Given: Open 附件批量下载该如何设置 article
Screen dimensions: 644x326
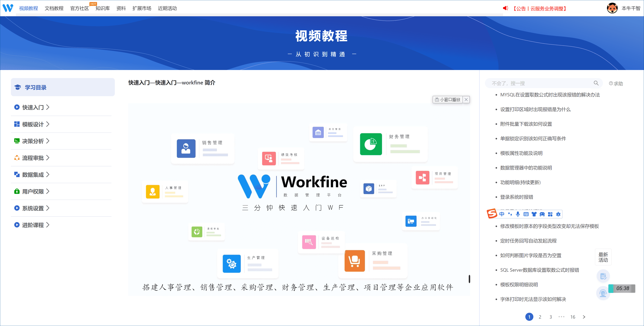Looking at the screenshot, I should [x=526, y=124].
